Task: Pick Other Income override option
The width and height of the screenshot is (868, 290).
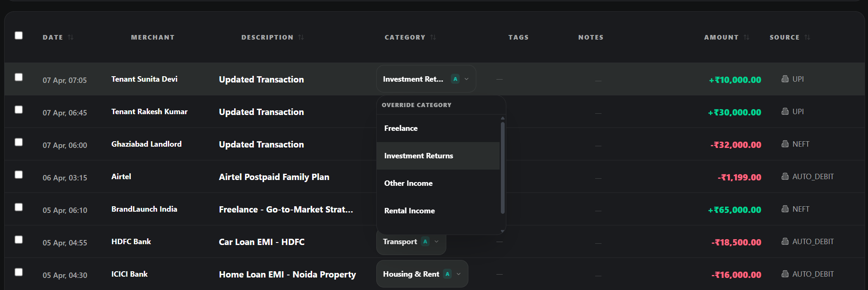Action: pos(408,183)
